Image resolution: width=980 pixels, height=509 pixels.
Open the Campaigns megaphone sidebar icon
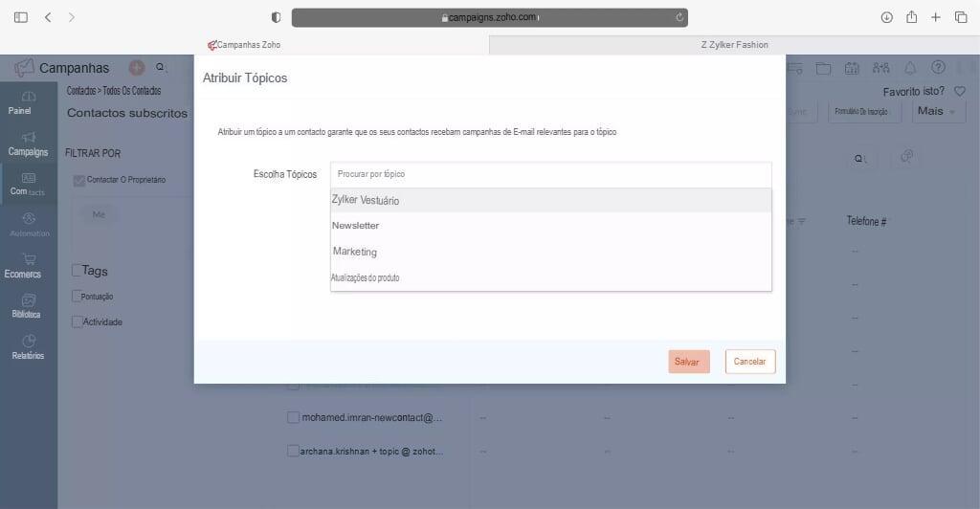[29, 138]
